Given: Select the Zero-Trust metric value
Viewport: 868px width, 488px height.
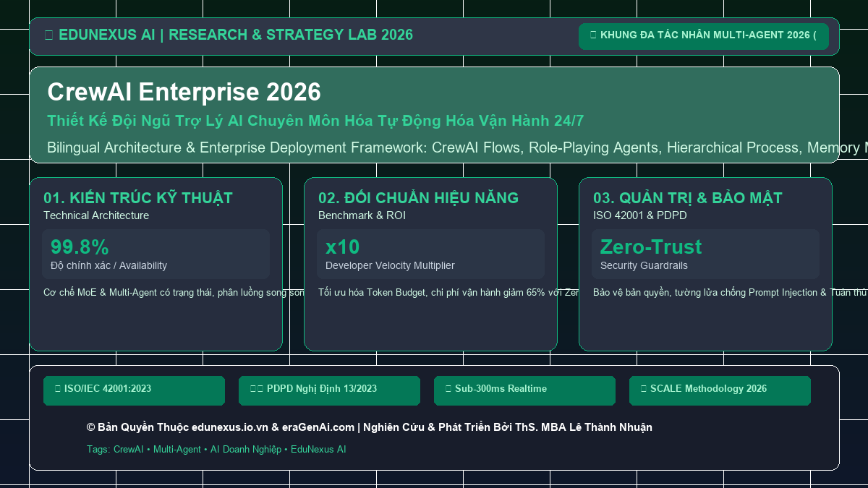Looking at the screenshot, I should (651, 247).
